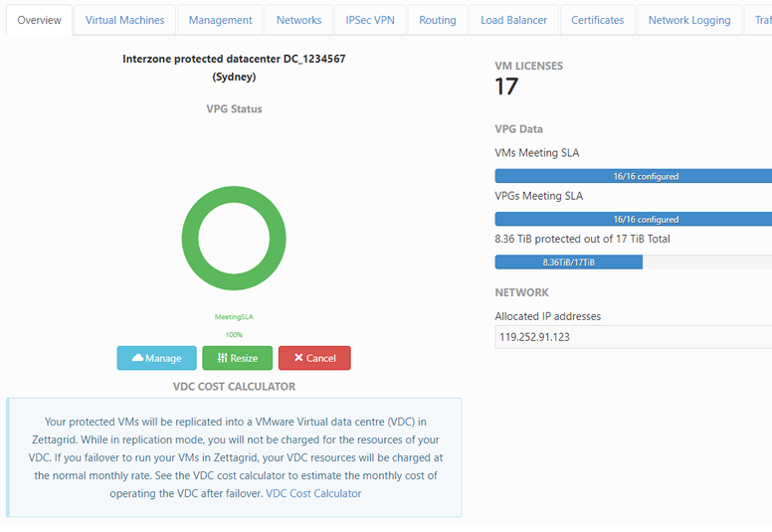Switch to the Overview tab
Image resolution: width=772 pixels, height=532 pixels.
[x=39, y=20]
